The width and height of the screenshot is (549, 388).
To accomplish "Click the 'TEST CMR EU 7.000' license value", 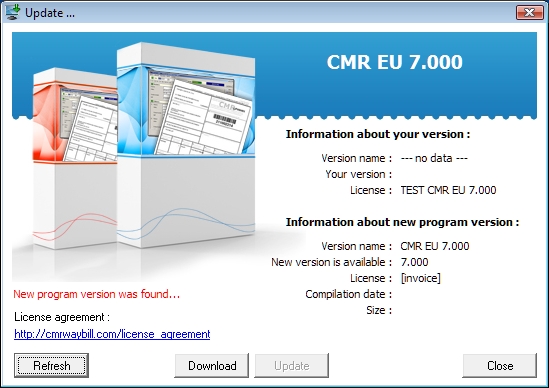I will point(448,190).
